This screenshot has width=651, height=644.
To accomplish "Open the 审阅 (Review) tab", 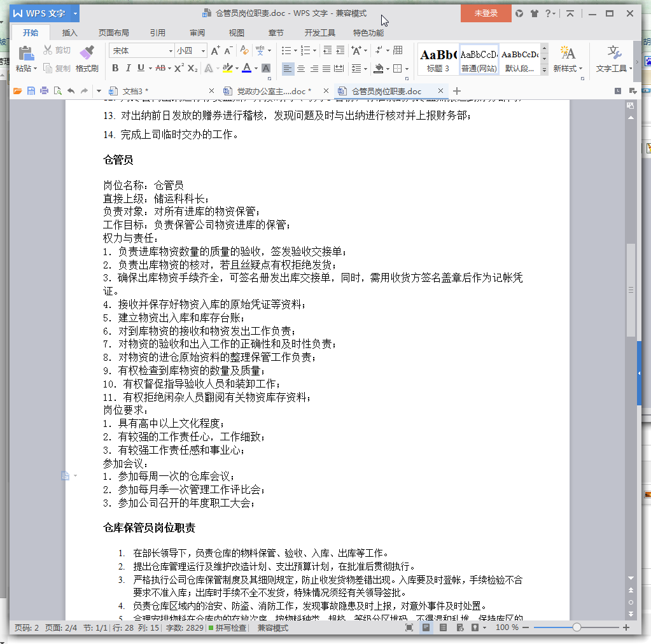I will tap(197, 33).
